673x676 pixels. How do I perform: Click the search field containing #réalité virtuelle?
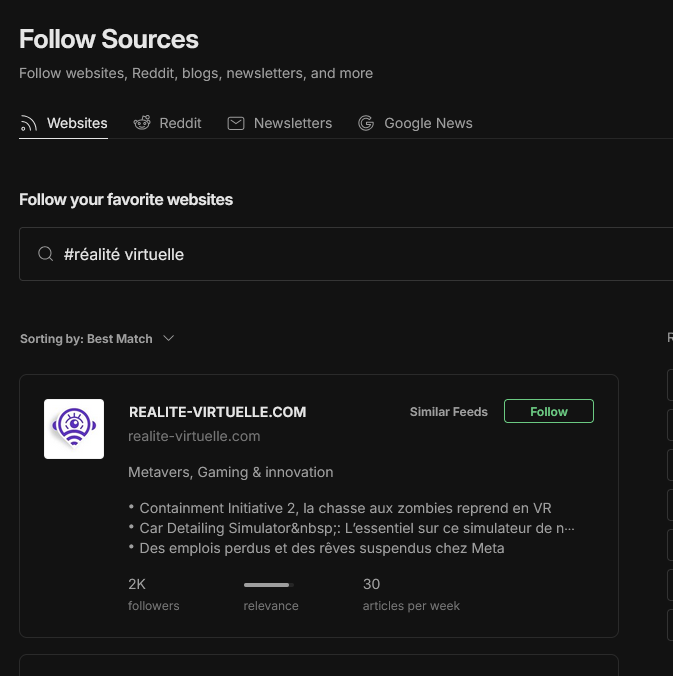click(x=346, y=254)
